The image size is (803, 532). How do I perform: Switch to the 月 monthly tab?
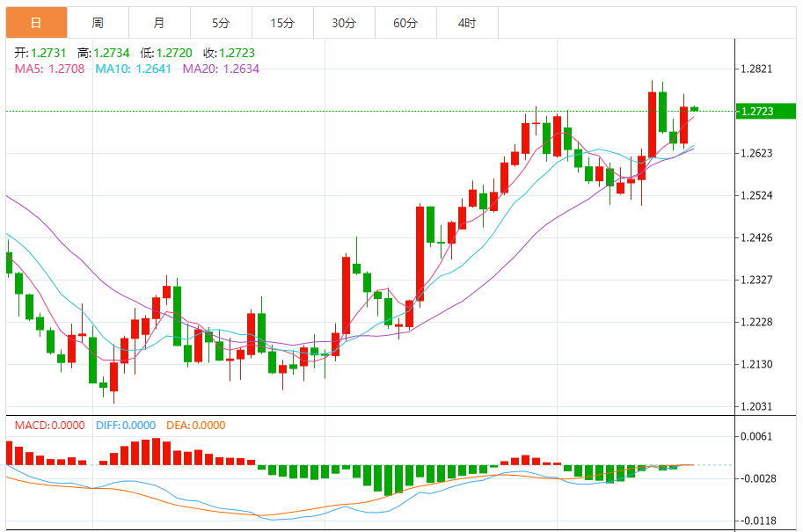(x=159, y=23)
